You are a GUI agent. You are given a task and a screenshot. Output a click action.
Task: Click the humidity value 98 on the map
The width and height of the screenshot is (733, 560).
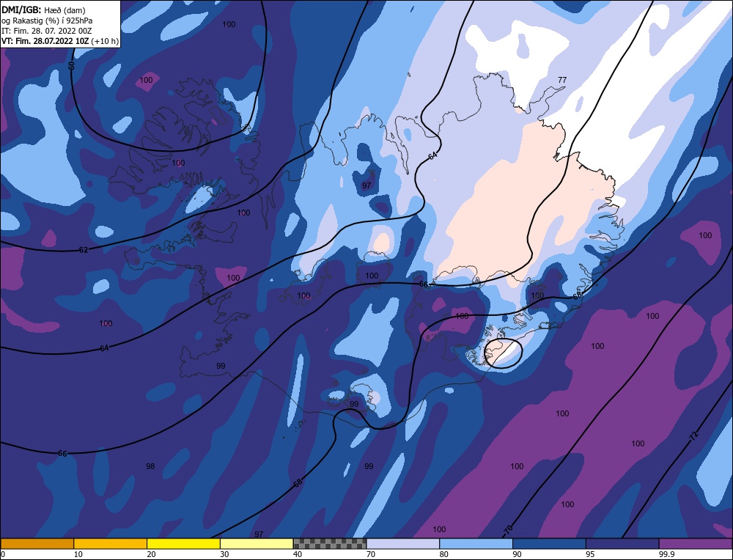(150, 466)
